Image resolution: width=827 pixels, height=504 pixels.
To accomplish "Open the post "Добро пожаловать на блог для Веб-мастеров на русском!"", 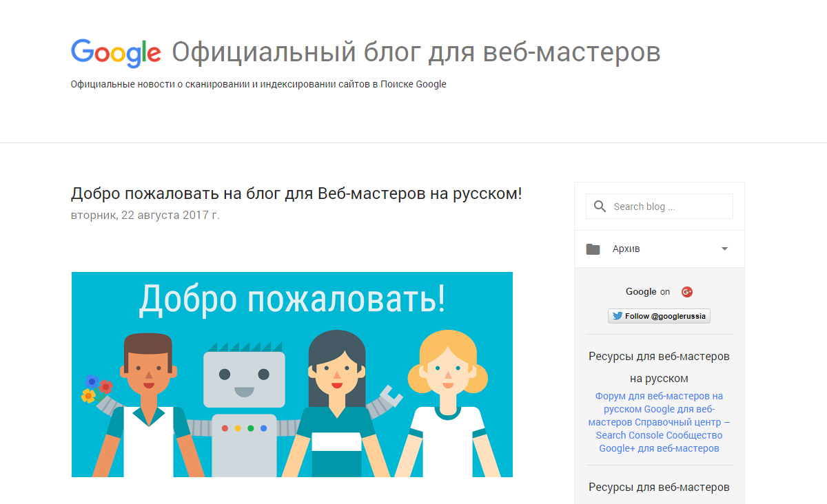I will pyautogui.click(x=296, y=193).
